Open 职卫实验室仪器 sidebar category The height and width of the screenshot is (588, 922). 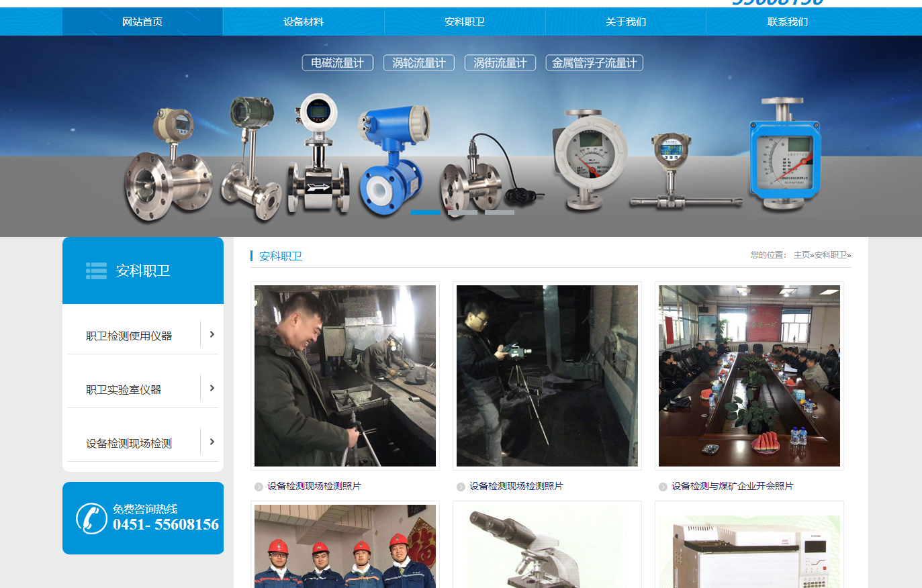pyautogui.click(x=124, y=389)
